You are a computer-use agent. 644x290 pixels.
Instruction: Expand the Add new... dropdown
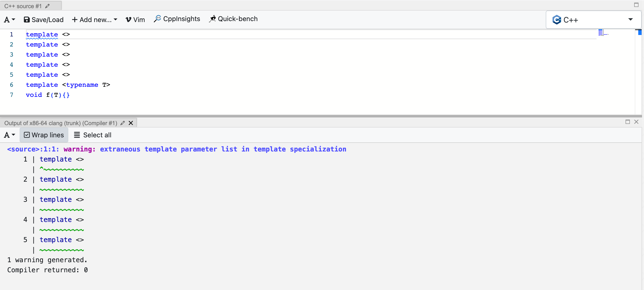pos(94,19)
